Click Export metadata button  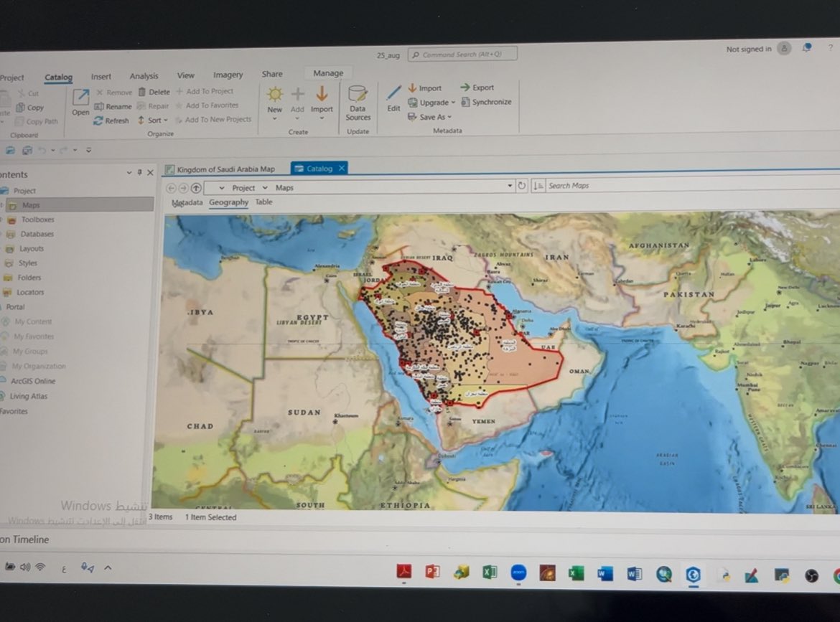(x=477, y=88)
